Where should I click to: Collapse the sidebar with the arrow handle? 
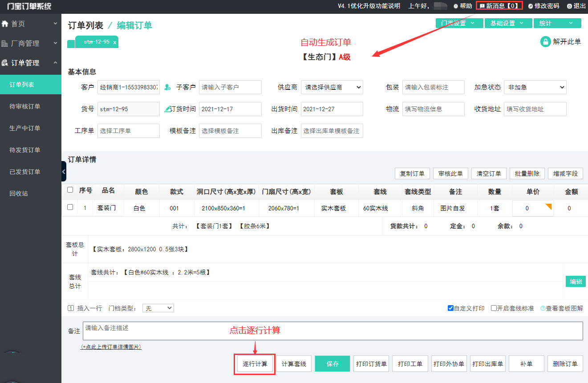[64, 171]
